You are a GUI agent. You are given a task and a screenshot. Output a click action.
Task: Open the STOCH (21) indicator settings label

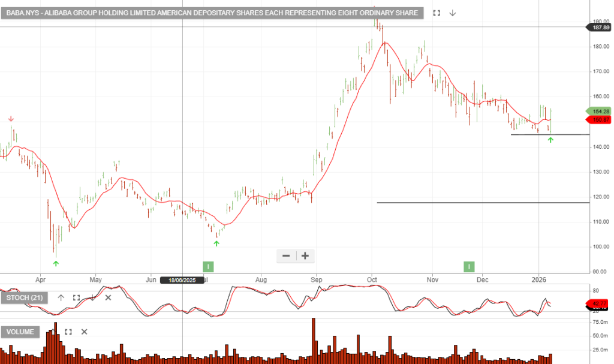click(25, 297)
